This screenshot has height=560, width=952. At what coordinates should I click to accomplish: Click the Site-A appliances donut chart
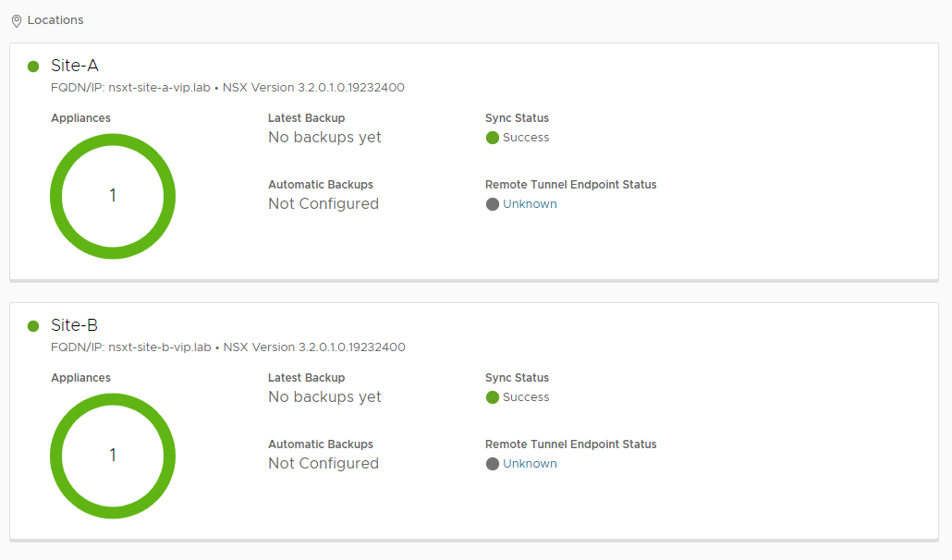click(x=113, y=196)
